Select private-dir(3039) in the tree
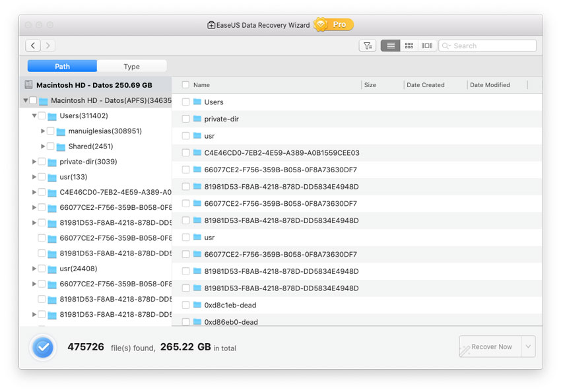Screen dimensions: 561x392 click(x=88, y=162)
